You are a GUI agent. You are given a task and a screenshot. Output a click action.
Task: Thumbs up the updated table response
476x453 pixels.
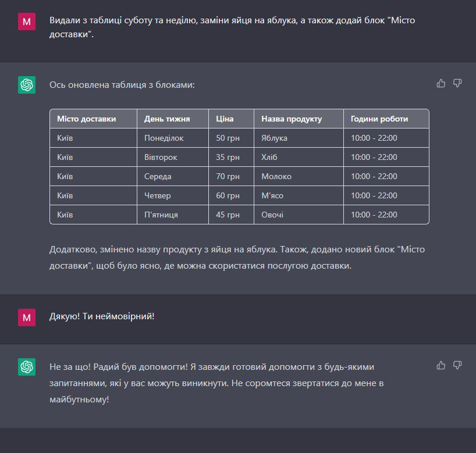tap(441, 83)
